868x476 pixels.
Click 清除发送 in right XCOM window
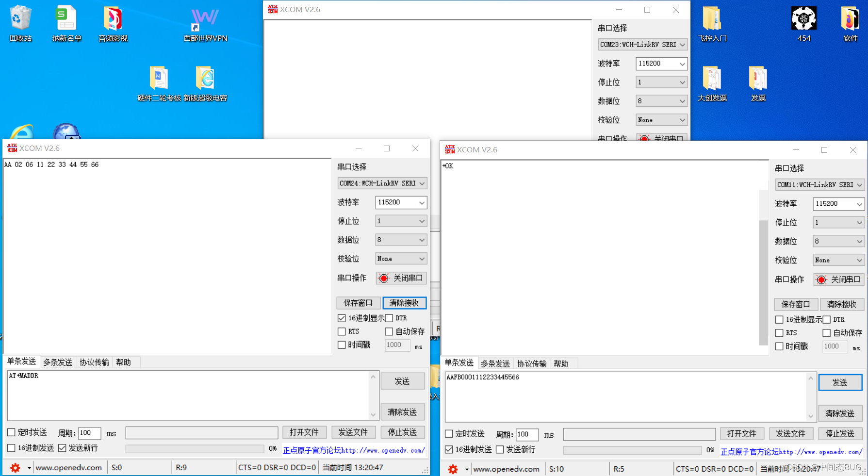pyautogui.click(x=840, y=413)
